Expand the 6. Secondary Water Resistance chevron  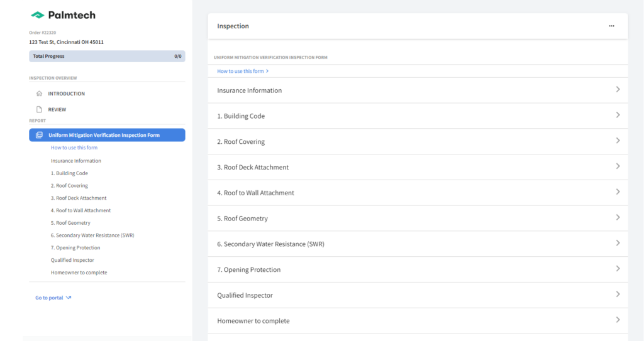click(618, 243)
